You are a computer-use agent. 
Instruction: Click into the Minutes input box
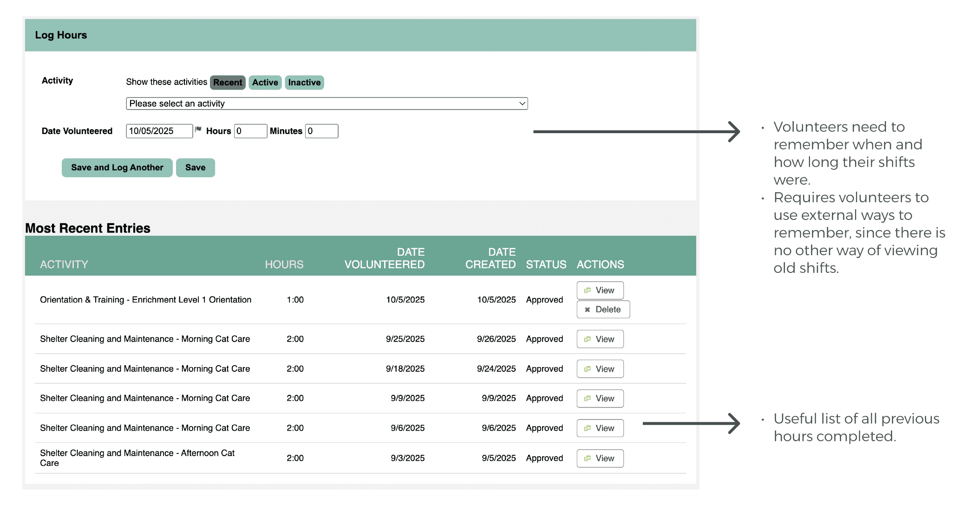(x=321, y=131)
